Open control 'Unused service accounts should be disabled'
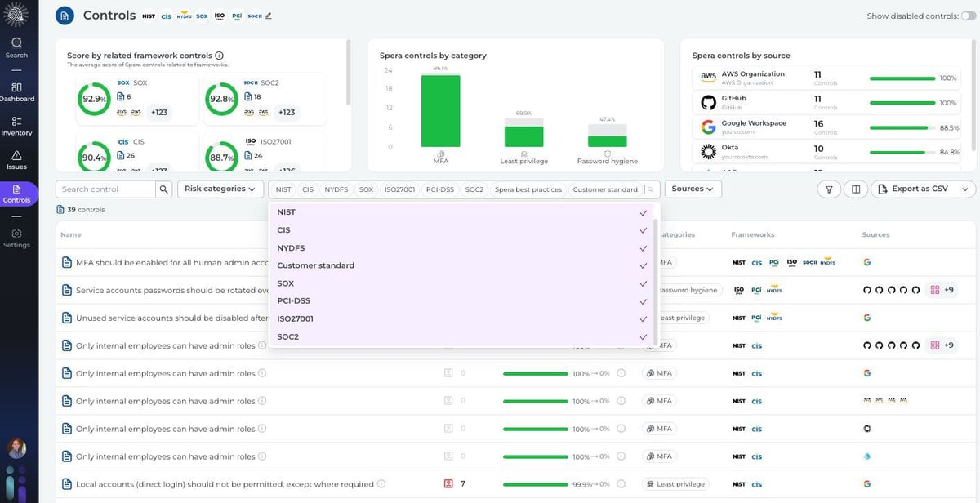 [172, 318]
